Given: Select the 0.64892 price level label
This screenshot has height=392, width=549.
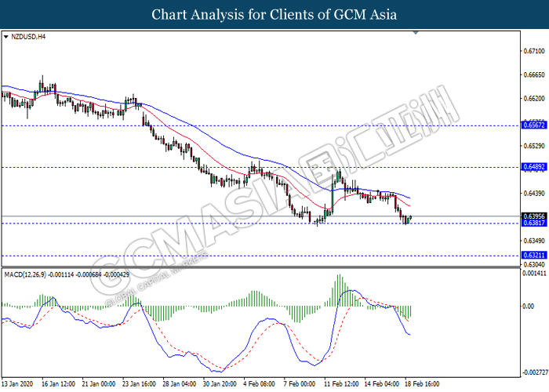Looking at the screenshot, I should point(534,166).
